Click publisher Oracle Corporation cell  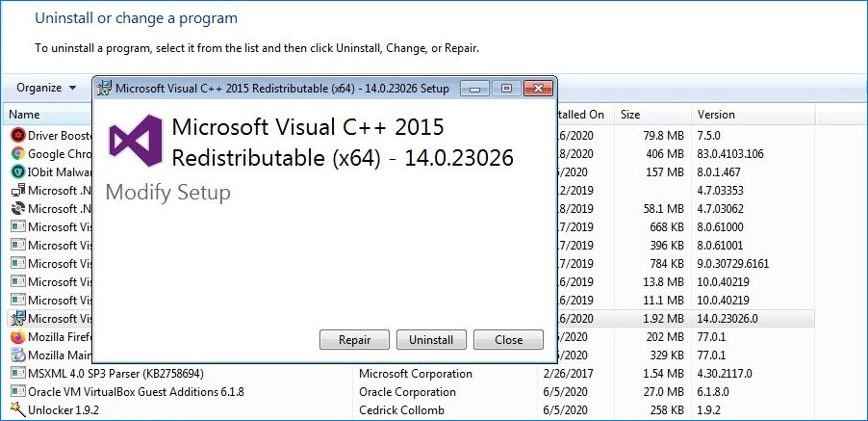pos(407,392)
